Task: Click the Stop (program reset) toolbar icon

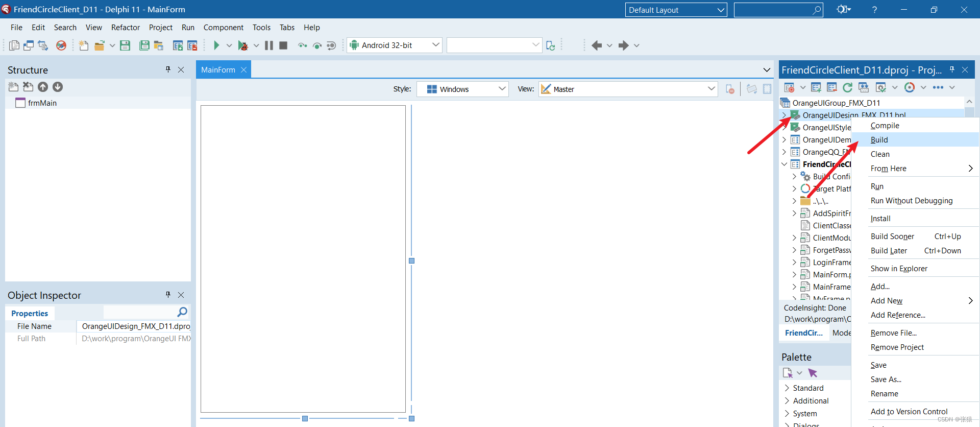Action: pos(283,45)
